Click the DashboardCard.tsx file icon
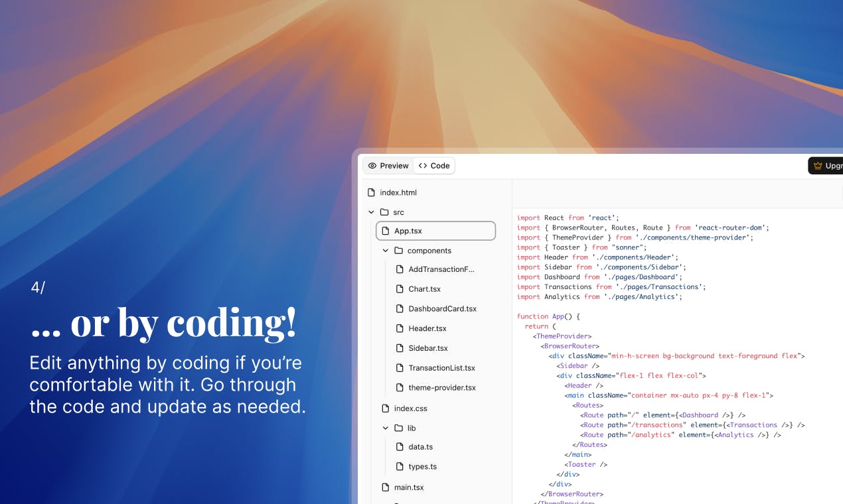The image size is (843, 504). [x=400, y=309]
